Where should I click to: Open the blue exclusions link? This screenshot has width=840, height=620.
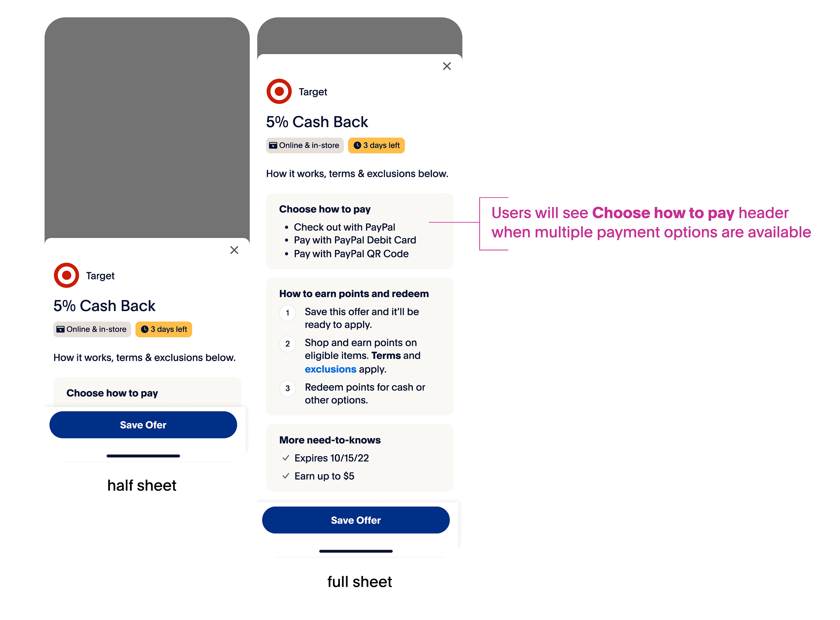click(330, 369)
